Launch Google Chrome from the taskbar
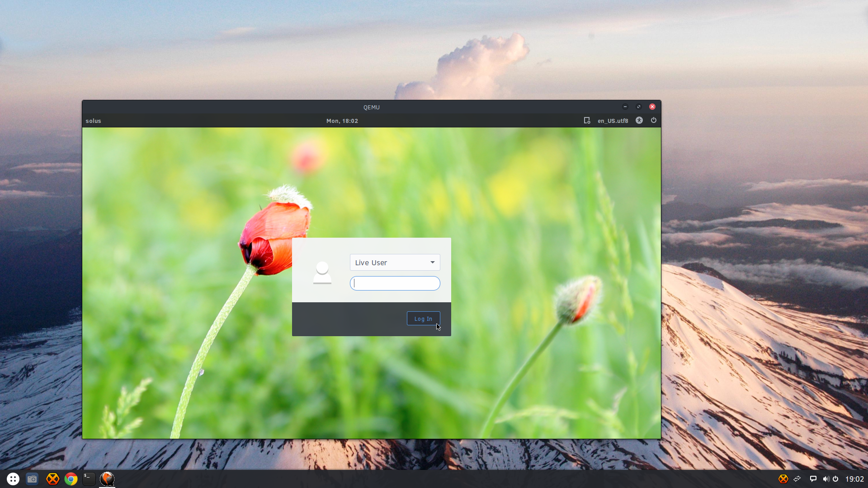Viewport: 868px width, 488px height. pyautogui.click(x=71, y=479)
